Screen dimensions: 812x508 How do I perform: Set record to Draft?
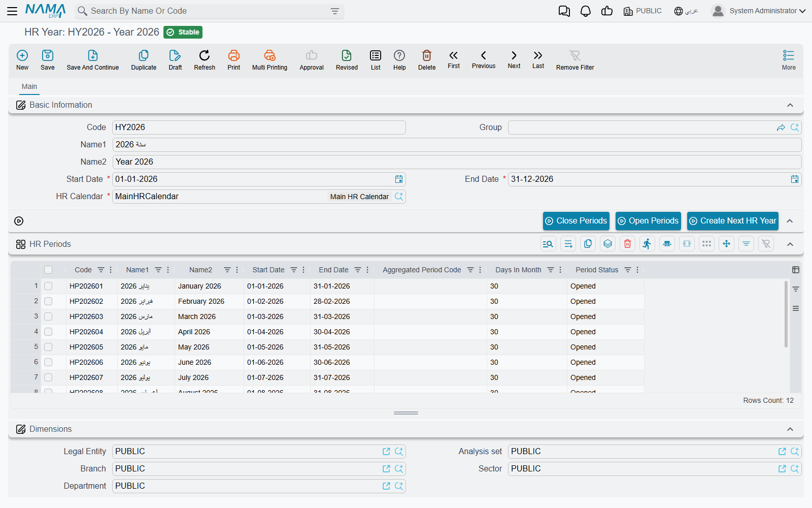[x=175, y=60]
